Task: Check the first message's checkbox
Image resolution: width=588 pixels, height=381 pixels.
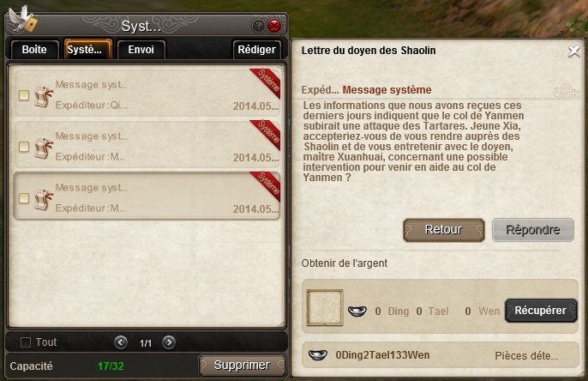Action: [x=24, y=95]
